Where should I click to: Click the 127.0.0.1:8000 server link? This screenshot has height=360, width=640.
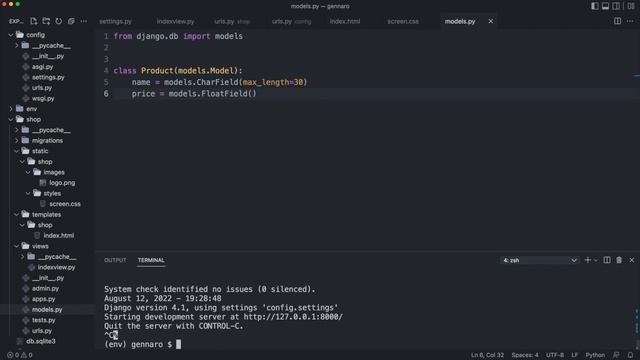click(x=293, y=317)
